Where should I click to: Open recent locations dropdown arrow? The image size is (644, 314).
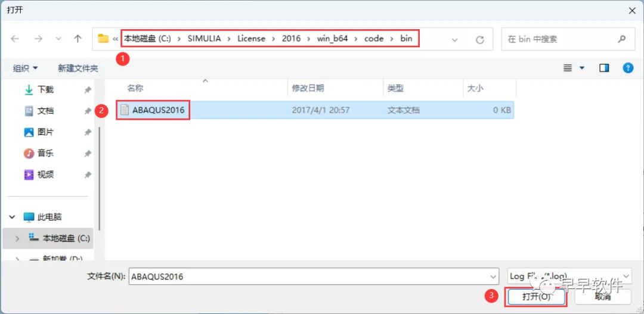click(58, 39)
